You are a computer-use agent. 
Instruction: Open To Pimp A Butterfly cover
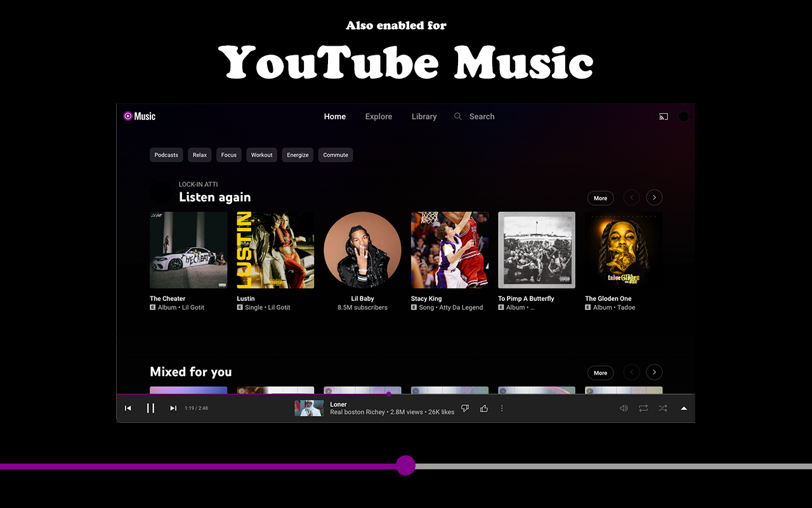pos(537,250)
